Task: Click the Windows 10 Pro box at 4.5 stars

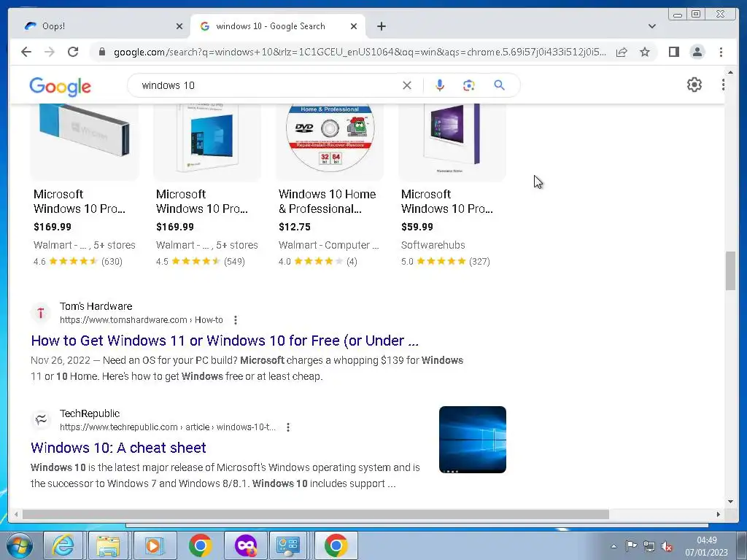Action: tap(207, 141)
